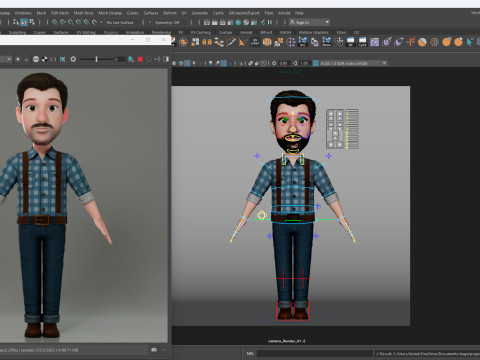Toggle snap to curves magnet icon
480x360 pixels.
click(63, 22)
